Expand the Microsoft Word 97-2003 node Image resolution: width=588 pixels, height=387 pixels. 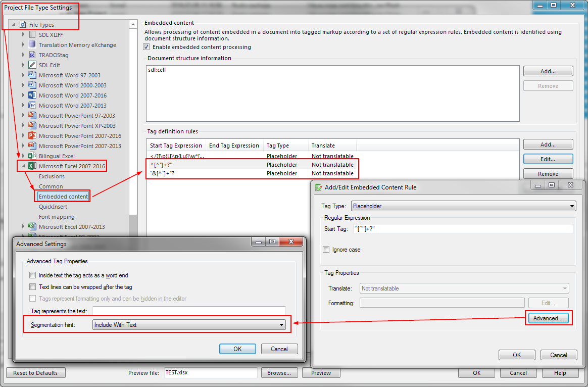(23, 75)
